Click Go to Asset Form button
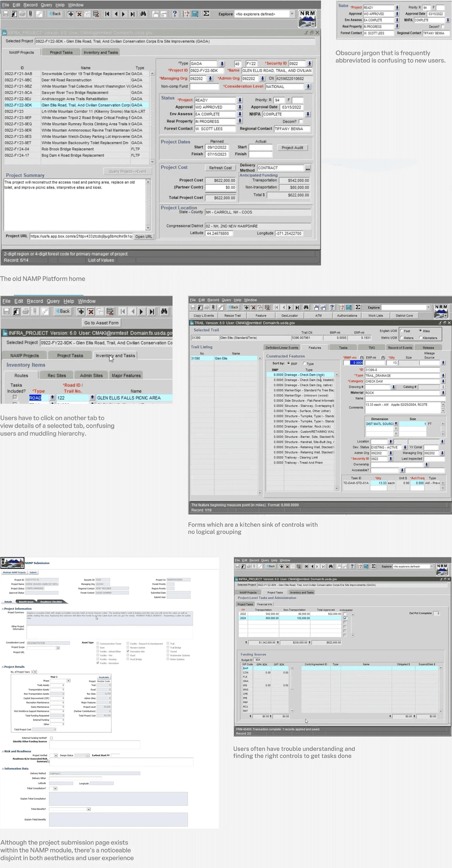This screenshot has width=452, height=868. tap(101, 323)
